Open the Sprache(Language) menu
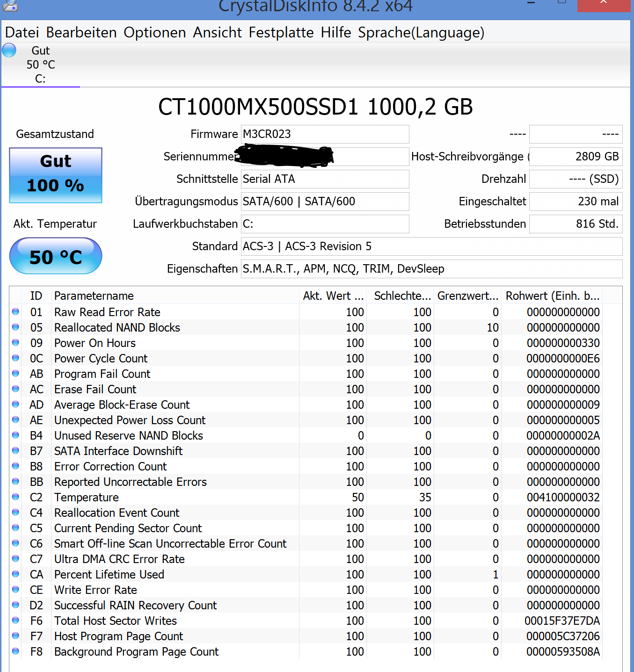The image size is (634, 672). pos(421,33)
